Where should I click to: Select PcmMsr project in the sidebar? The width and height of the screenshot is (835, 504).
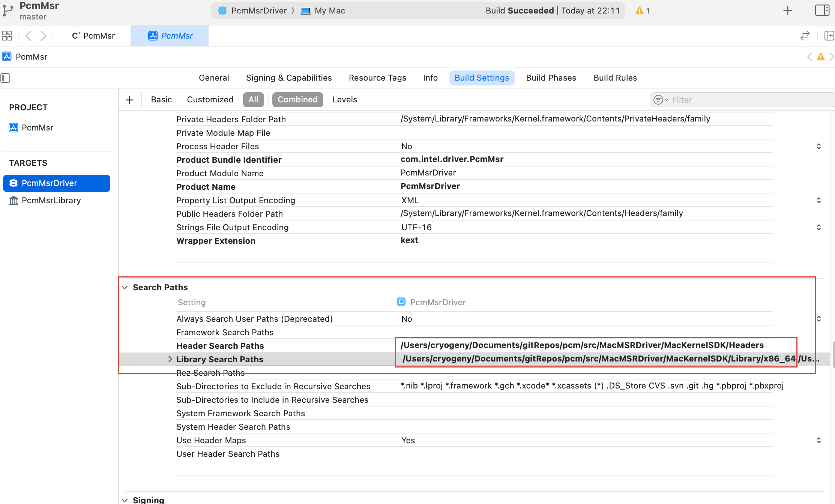click(x=37, y=127)
